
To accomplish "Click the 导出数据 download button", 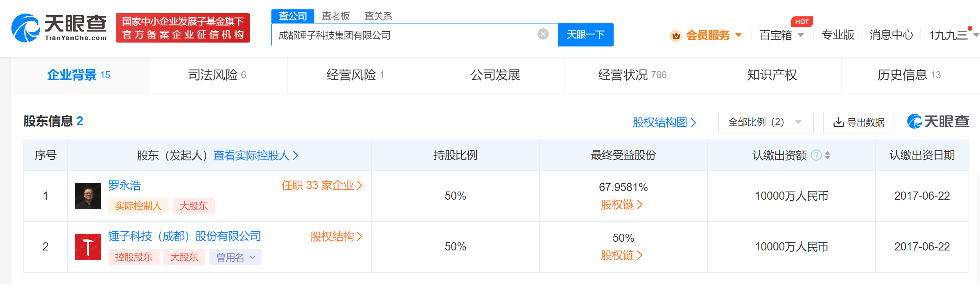I will pos(858,122).
